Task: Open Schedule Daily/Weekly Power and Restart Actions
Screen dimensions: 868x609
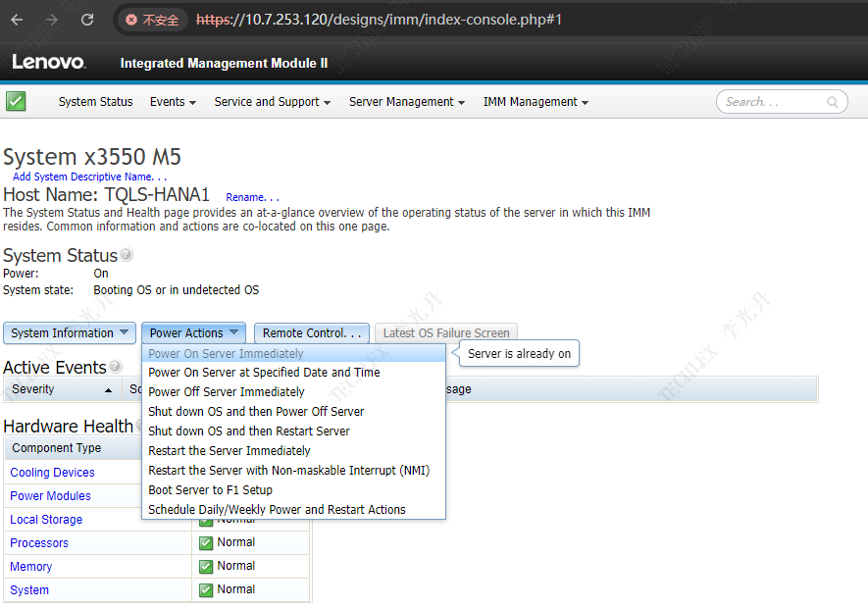Action: click(293, 509)
